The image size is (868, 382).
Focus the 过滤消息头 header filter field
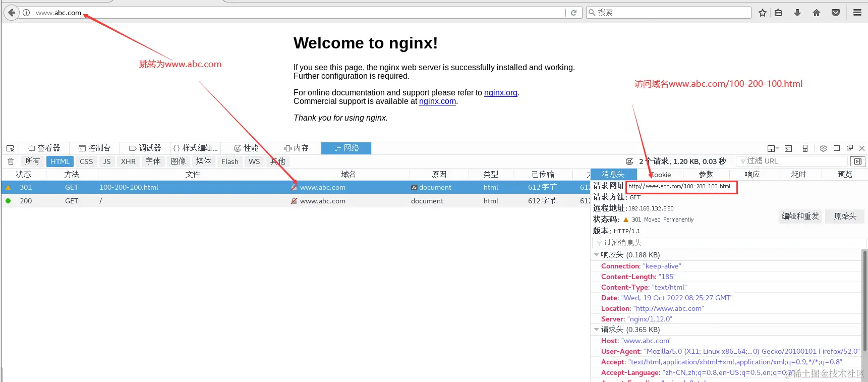[x=729, y=243]
